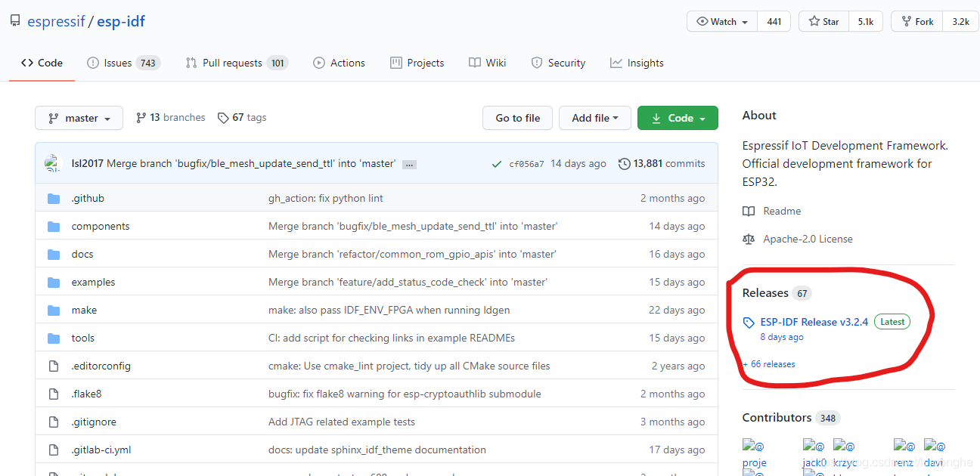Click the Insights tab graph icon
980x476 pixels.
616,63
